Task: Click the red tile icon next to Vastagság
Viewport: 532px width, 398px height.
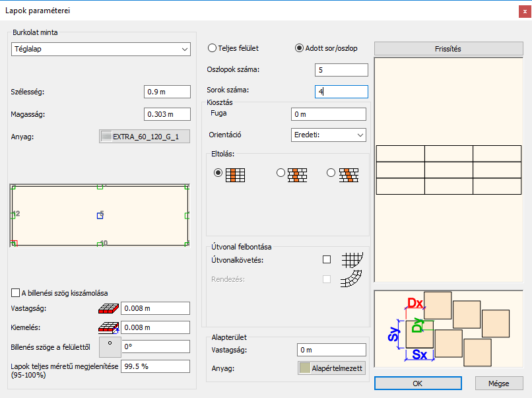Action: (108, 308)
